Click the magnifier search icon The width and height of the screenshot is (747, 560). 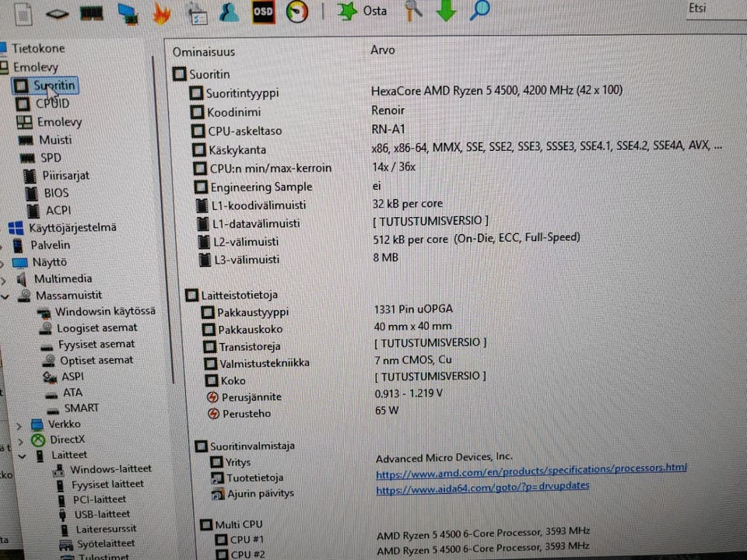pos(479,10)
